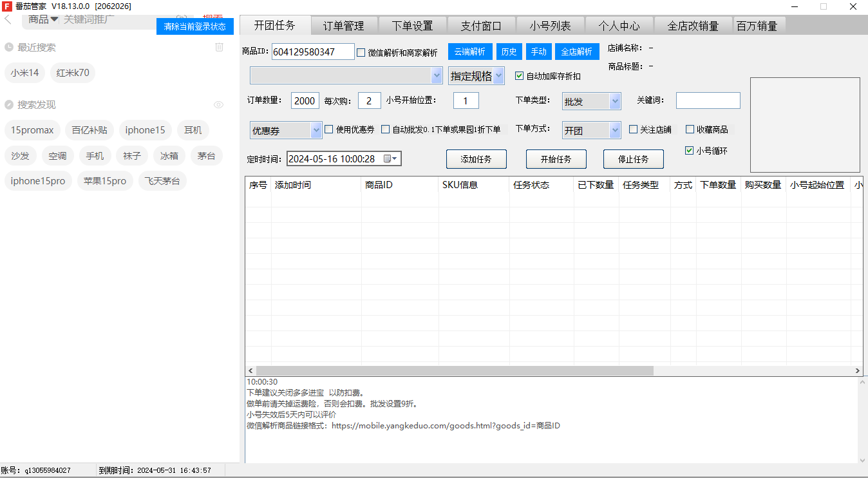Viewport: 868px width, 478px height.
Task: Click the 袜子 search tag
Action: pos(132,155)
